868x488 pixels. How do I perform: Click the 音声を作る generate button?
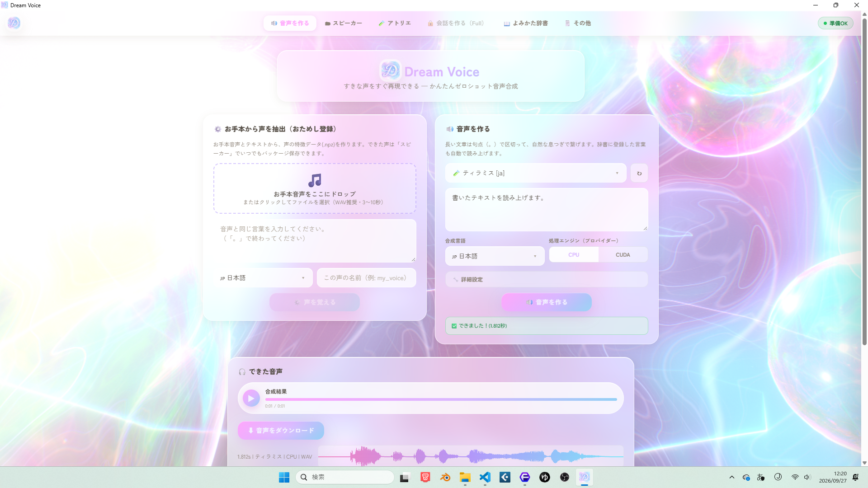coord(547,302)
